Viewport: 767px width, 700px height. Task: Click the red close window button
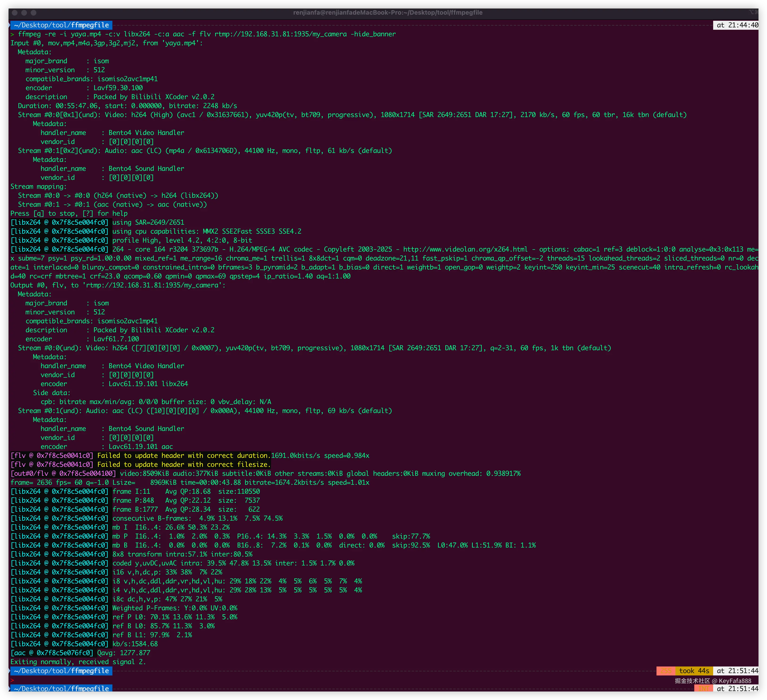pyautogui.click(x=15, y=13)
